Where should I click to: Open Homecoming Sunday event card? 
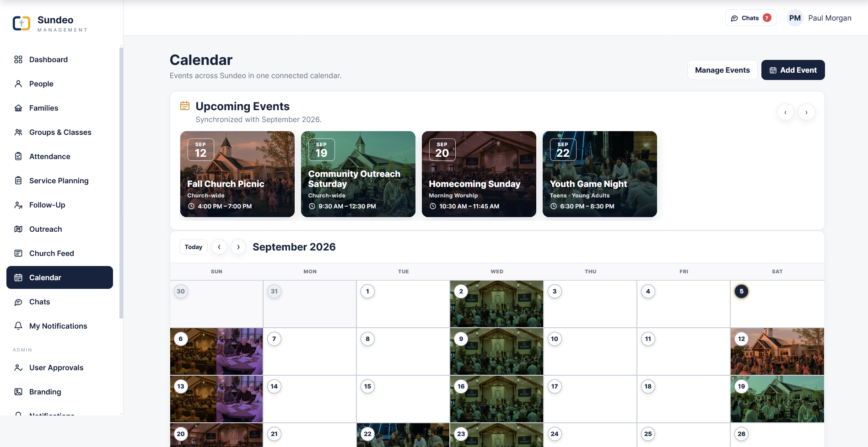pyautogui.click(x=479, y=174)
